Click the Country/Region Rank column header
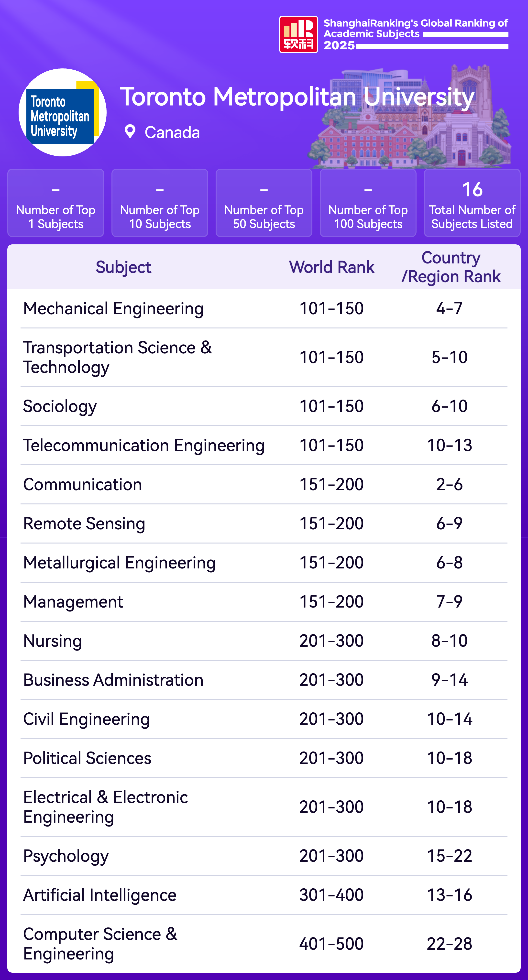 (451, 267)
